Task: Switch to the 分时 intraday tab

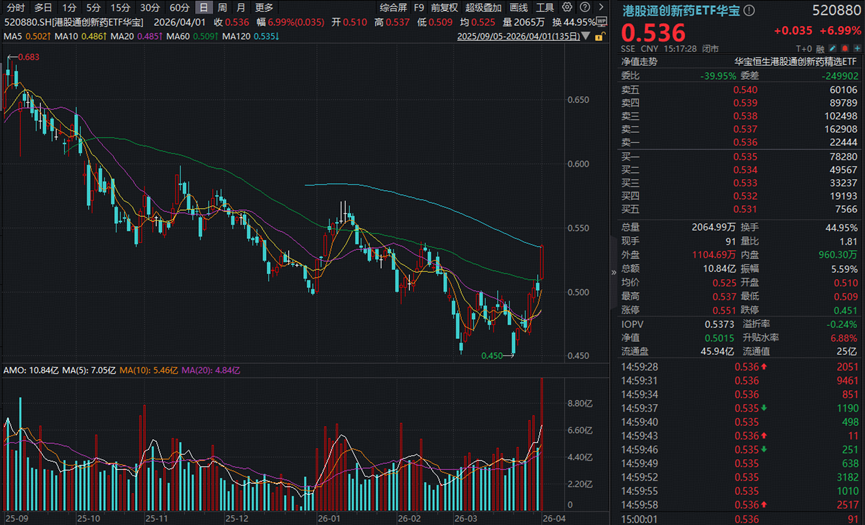Action: click(x=15, y=7)
